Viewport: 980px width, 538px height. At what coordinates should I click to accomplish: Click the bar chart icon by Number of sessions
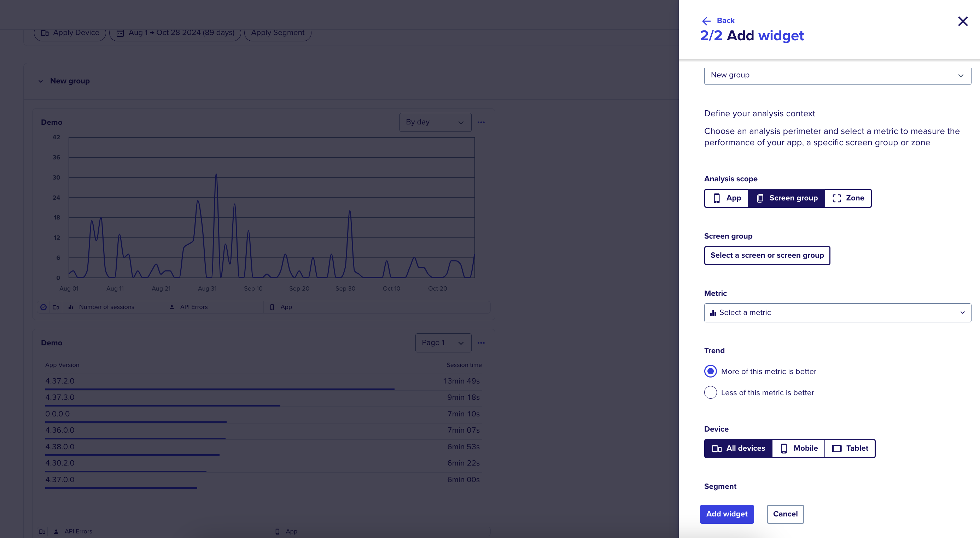(x=70, y=307)
